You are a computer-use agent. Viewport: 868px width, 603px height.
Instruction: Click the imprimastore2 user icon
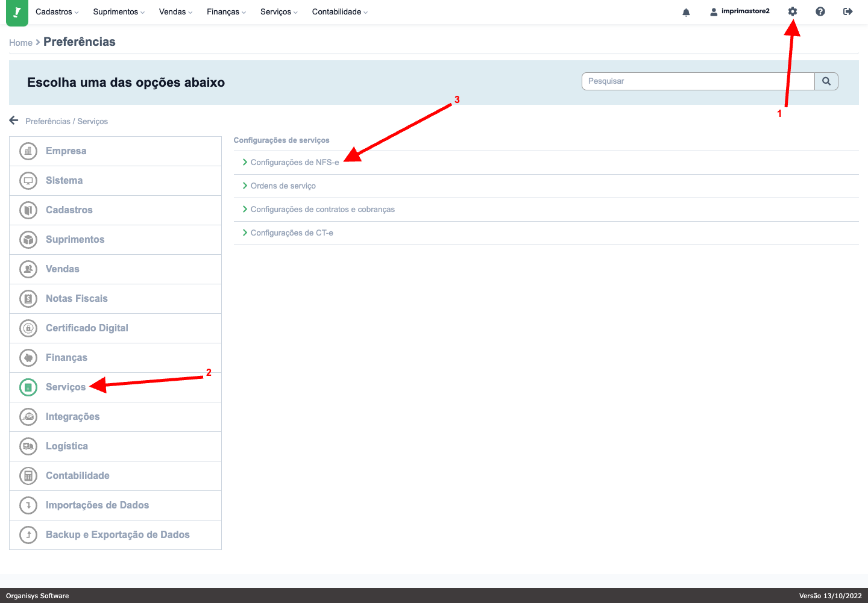714,12
